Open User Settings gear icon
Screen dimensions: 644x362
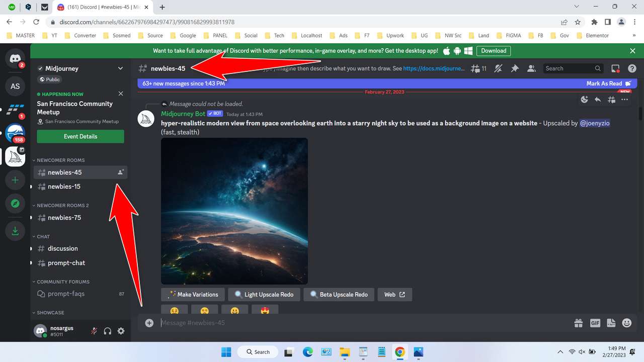coord(121,331)
